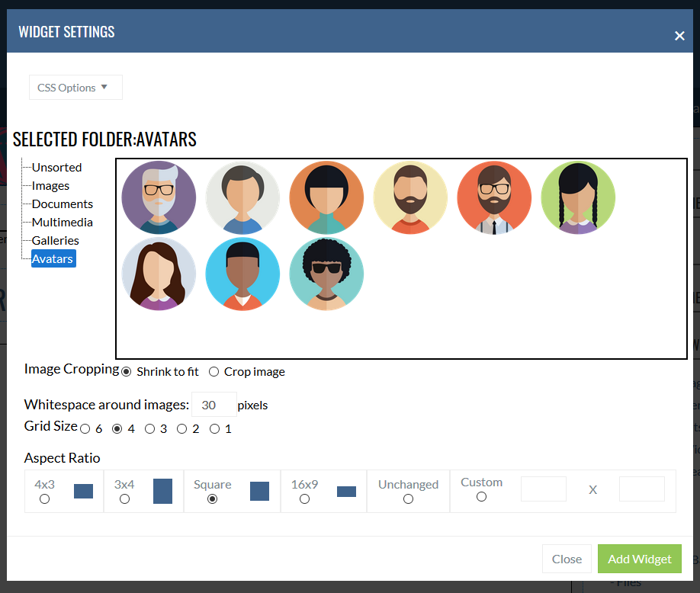Click the 3x4 tall aspect ratio preview rectangle
700x593 pixels.
pos(162,492)
